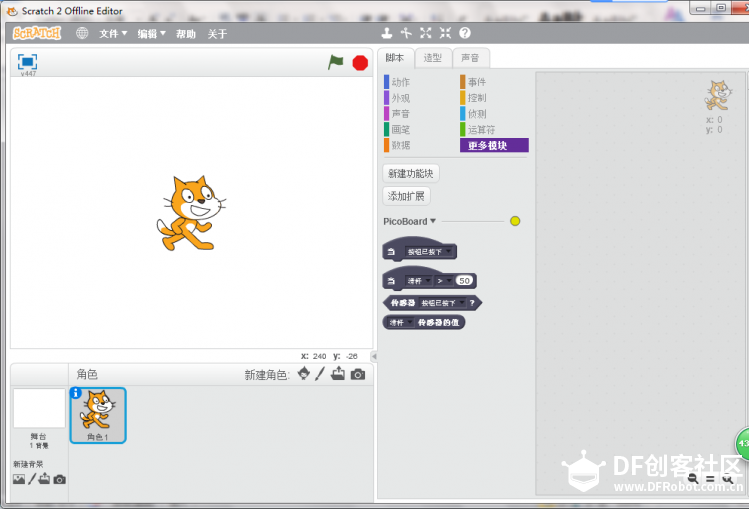Open the 文件 menu
The image size is (749, 509).
(x=113, y=34)
